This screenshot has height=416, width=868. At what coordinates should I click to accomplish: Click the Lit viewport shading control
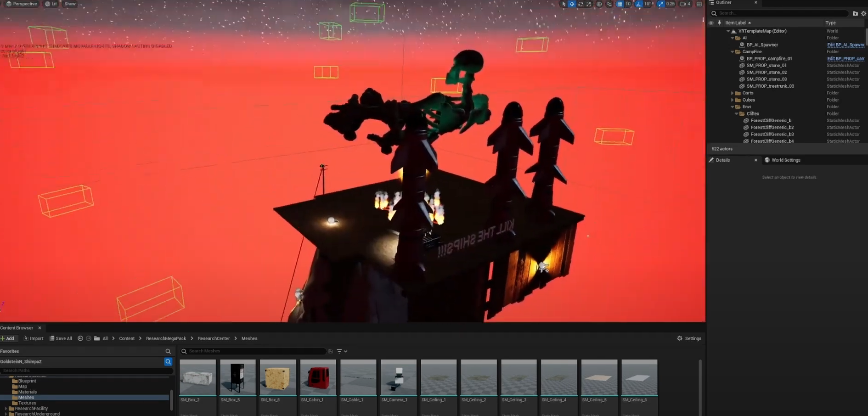(x=51, y=4)
